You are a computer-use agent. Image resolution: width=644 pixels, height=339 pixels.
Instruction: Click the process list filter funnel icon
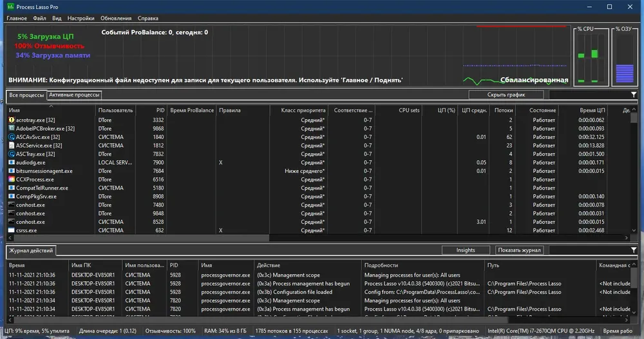(634, 95)
